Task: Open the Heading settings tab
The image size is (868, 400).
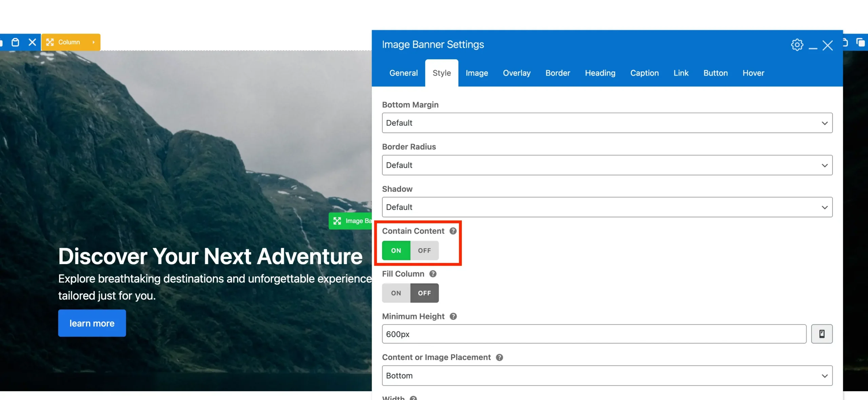Action: (600, 73)
